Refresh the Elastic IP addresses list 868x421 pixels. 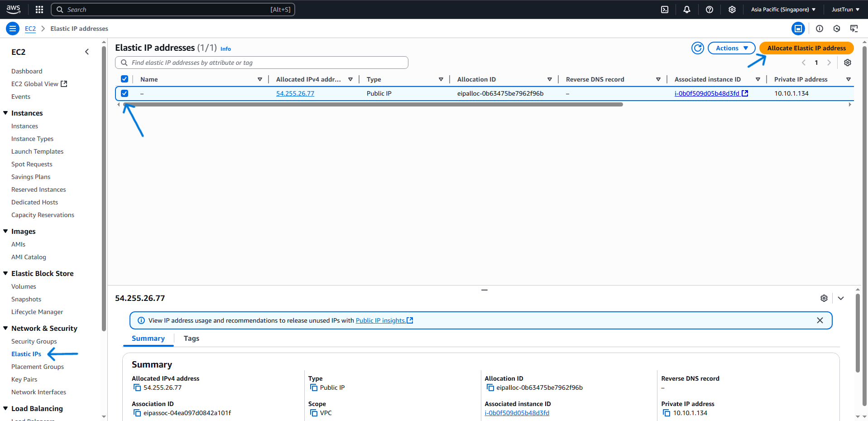tap(698, 48)
